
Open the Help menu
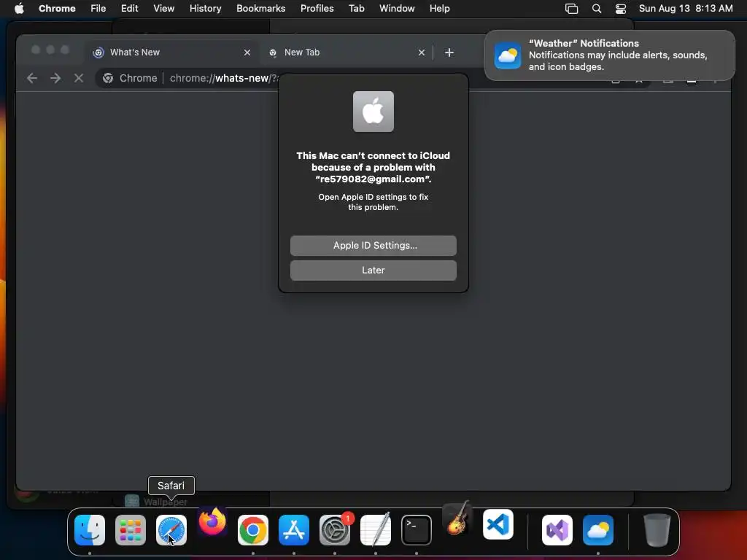coord(440,9)
